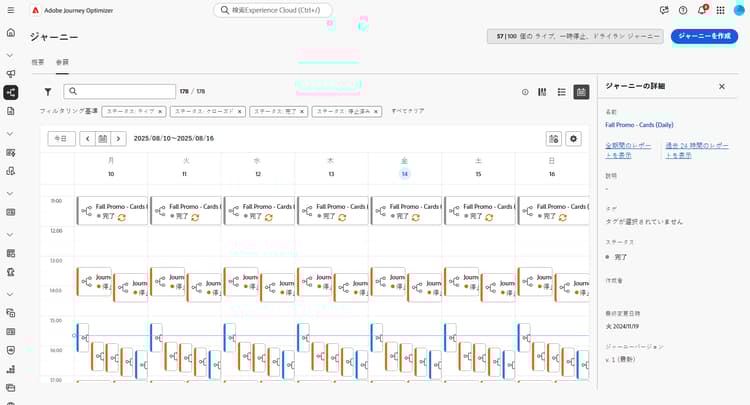
Task: Open the 過去 24 時間のレポートを表示 link
Action: point(697,150)
